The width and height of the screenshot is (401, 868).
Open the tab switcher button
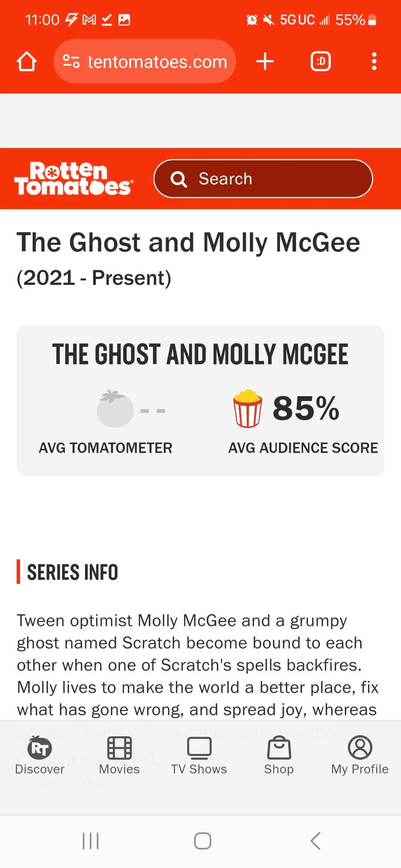pos(321,61)
